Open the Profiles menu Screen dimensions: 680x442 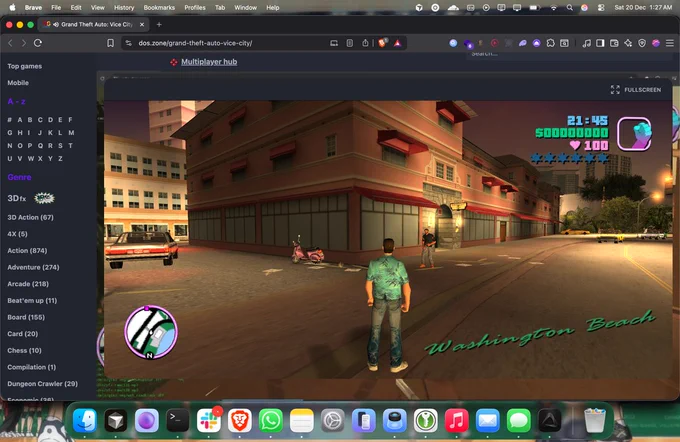[x=195, y=7]
